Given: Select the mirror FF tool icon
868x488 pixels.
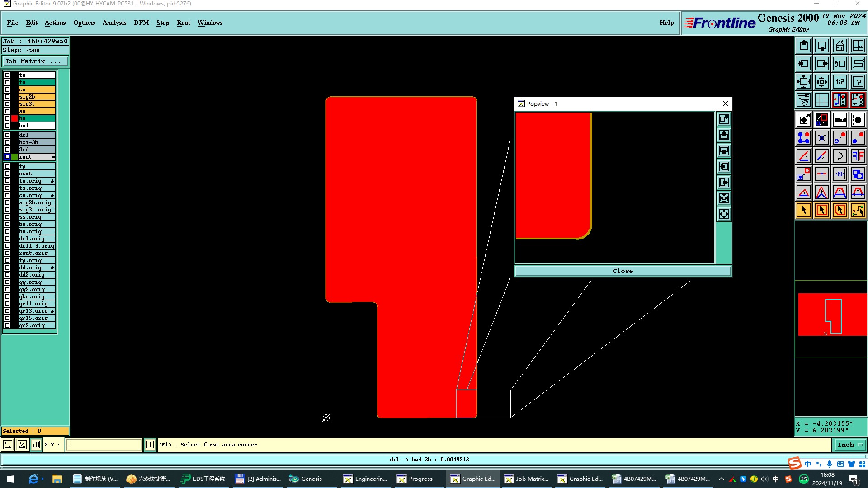Looking at the screenshot, I should coord(858,156).
